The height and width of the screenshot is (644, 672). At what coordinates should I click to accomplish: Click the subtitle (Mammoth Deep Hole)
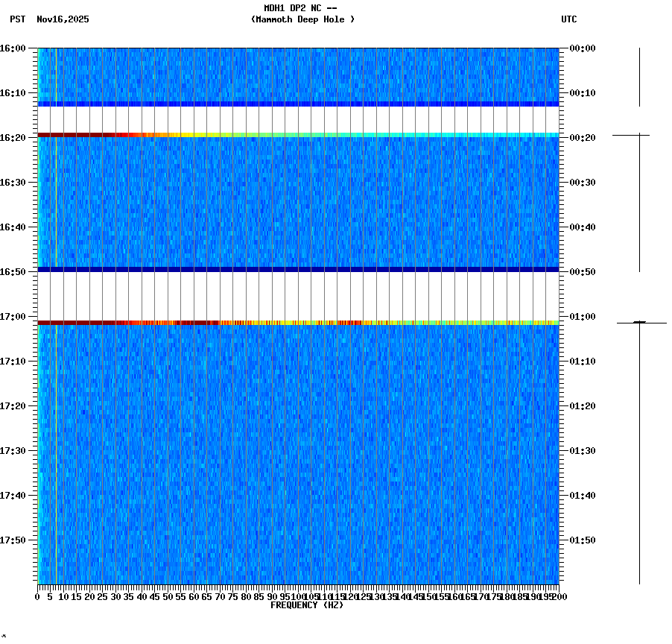[x=302, y=20]
